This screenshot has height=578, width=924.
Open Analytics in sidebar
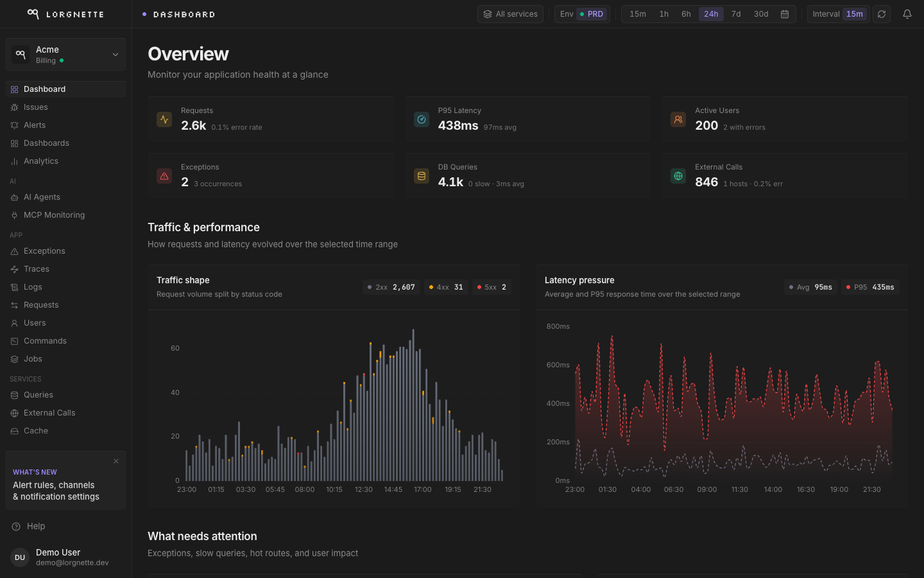[65, 161]
